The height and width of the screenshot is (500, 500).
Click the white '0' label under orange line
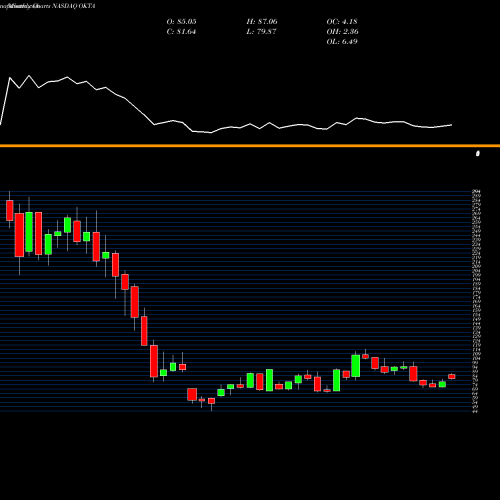(x=478, y=153)
